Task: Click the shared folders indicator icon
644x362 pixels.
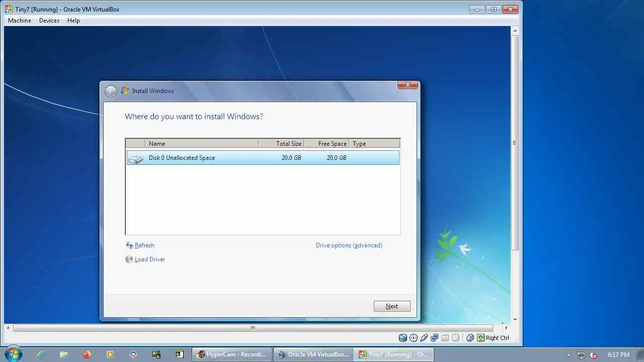Action: pyautogui.click(x=445, y=338)
